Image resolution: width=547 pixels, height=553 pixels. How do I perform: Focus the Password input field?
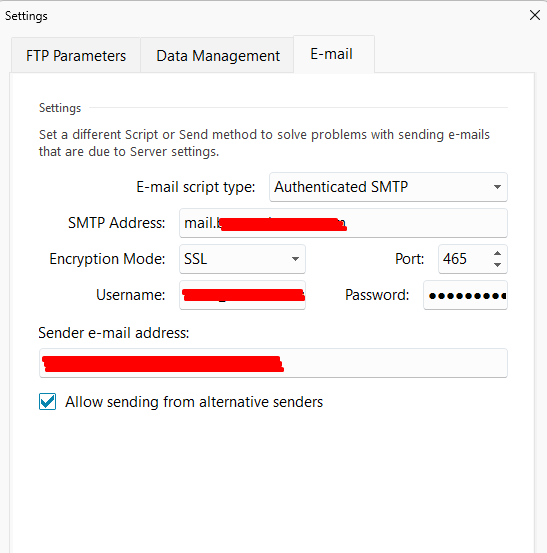[465, 295]
